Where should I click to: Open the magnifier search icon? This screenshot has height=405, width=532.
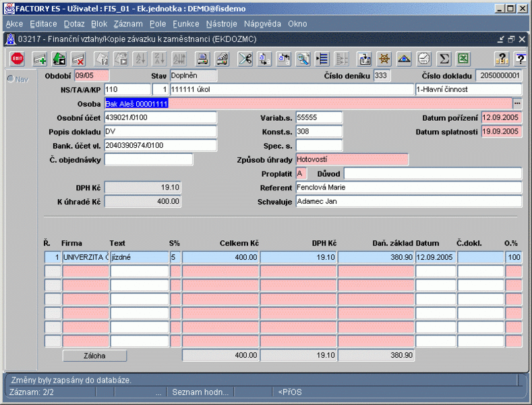(x=303, y=59)
